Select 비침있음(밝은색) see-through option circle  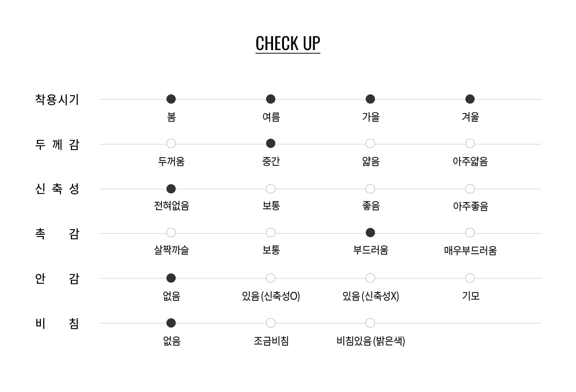pos(370,323)
